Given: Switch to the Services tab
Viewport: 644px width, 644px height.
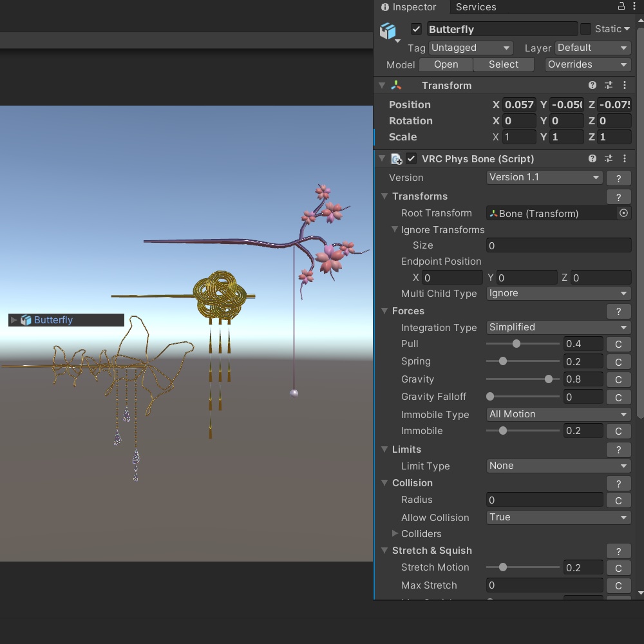Looking at the screenshot, I should pos(476,7).
